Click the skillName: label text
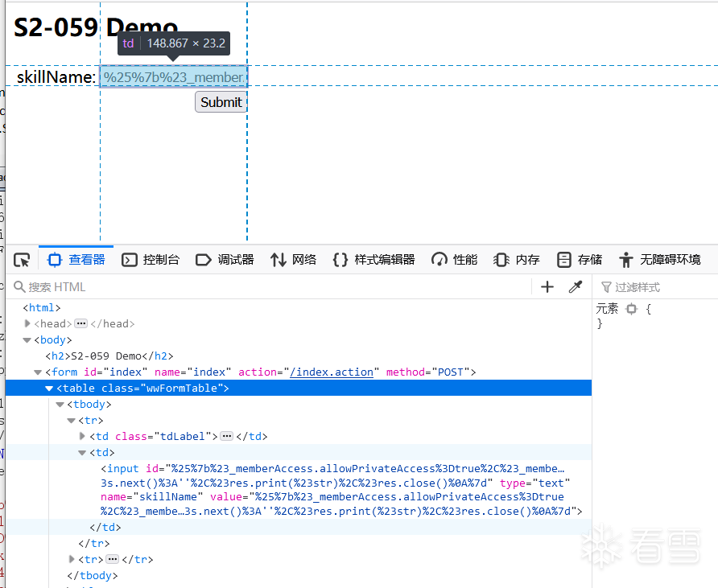The image size is (718, 588). pos(56,77)
